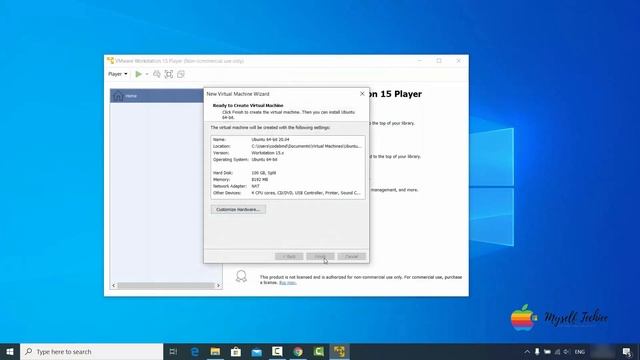This screenshot has width=640, height=360.
Task: Click the network tray icon
Action: point(557,351)
